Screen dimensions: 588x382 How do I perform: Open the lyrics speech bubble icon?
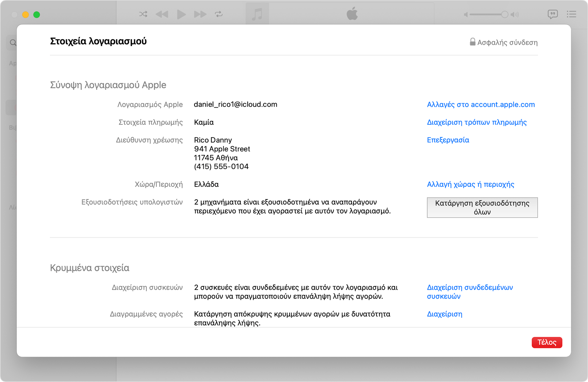(x=553, y=14)
